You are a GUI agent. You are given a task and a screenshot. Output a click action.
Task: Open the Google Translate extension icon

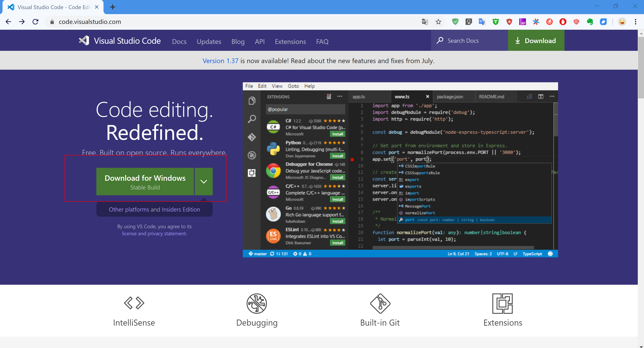(x=482, y=22)
